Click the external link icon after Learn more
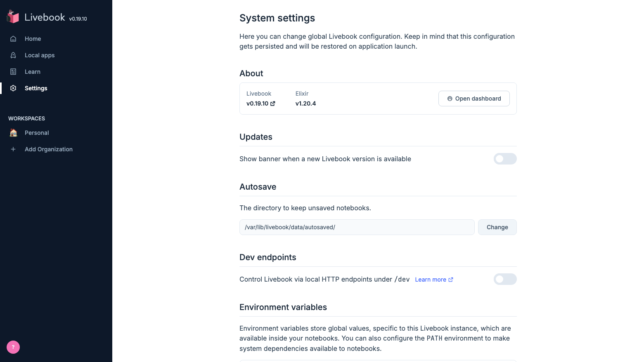The image size is (644, 362). [451, 280]
